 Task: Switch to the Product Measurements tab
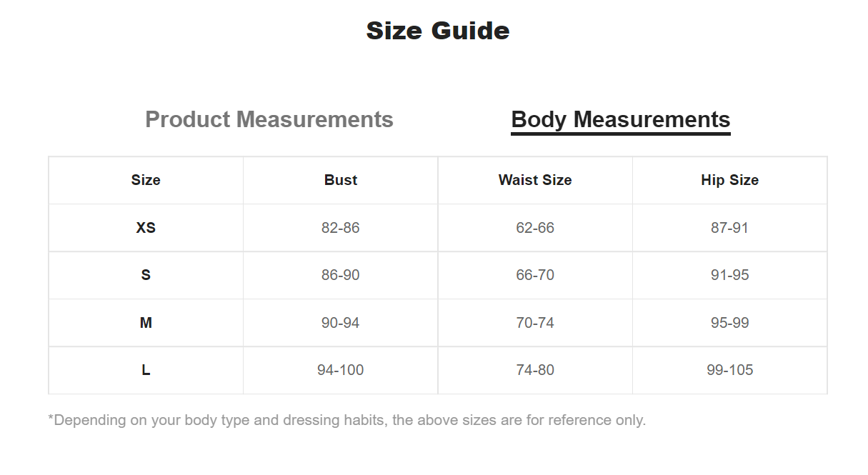[x=269, y=119]
